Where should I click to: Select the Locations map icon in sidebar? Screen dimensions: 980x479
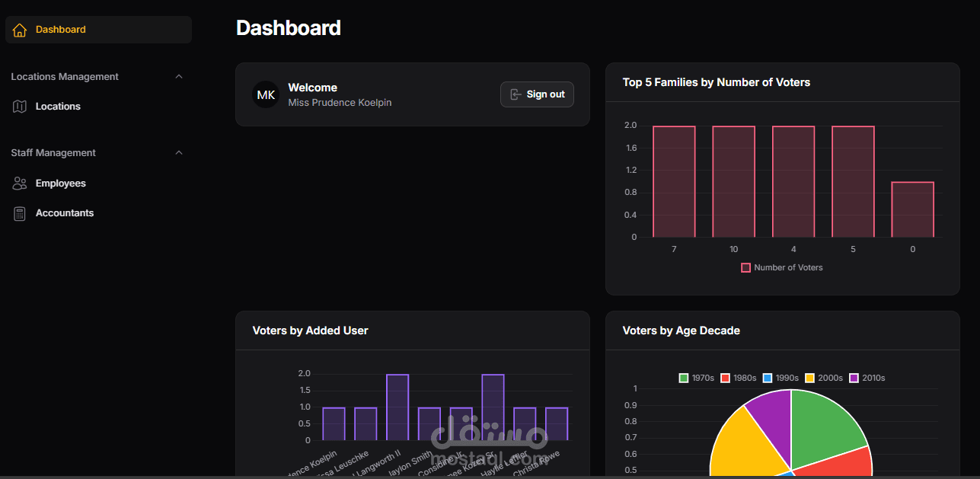click(19, 106)
